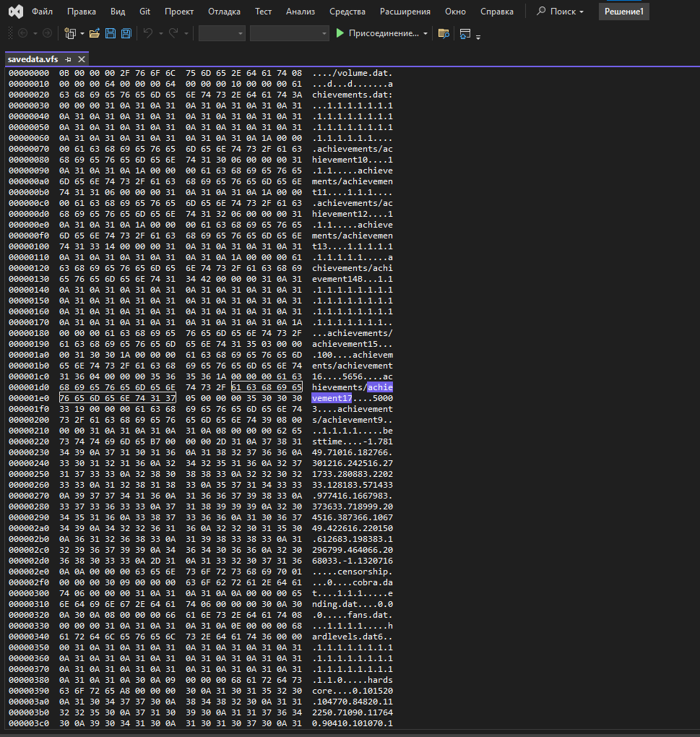Select the savedata.vfs tab title
Image resolution: width=700 pixels, height=737 pixels.
[33, 59]
